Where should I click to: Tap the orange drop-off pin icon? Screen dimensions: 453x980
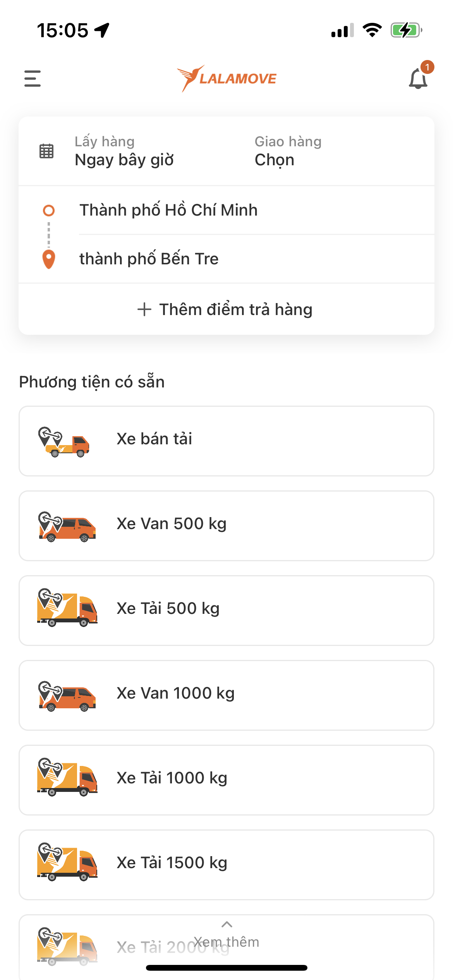point(48,259)
